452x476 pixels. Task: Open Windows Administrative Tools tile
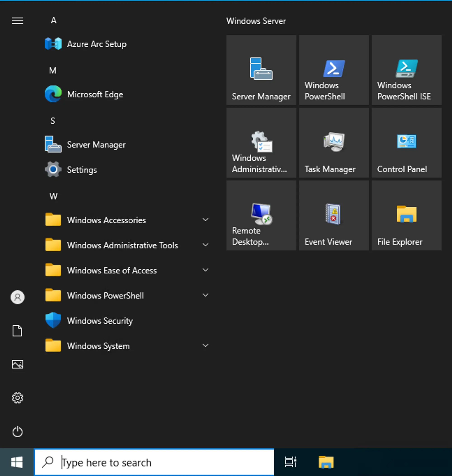click(x=261, y=143)
